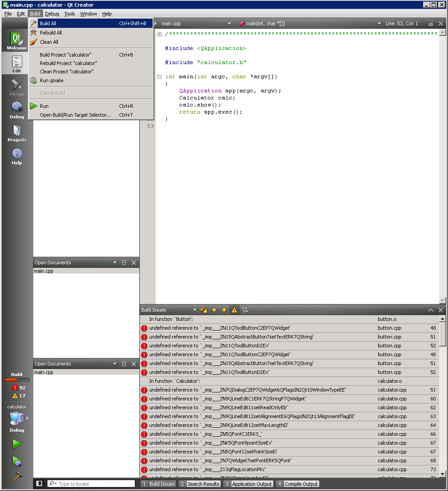Click the warning count 17 indicator
Screen dimensions: 448x491
click(x=19, y=396)
